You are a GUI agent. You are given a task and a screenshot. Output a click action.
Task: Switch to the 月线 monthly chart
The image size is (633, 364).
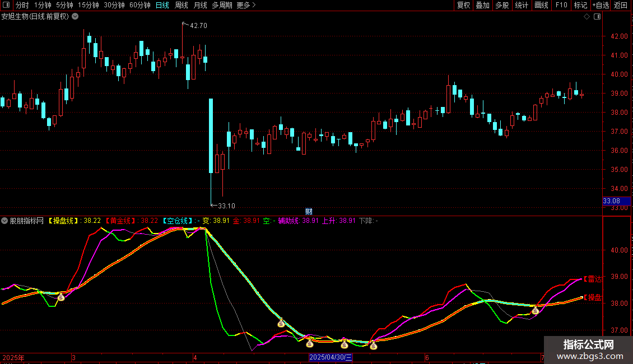[x=200, y=5]
